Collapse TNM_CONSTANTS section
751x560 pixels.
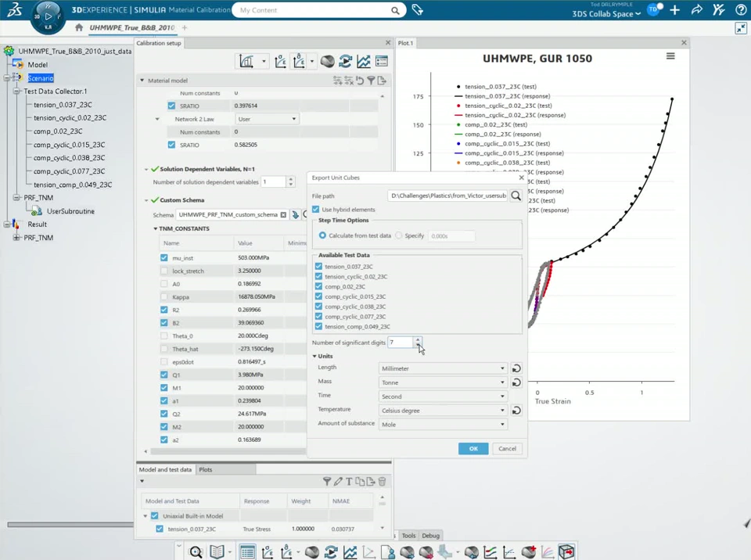[x=155, y=229]
